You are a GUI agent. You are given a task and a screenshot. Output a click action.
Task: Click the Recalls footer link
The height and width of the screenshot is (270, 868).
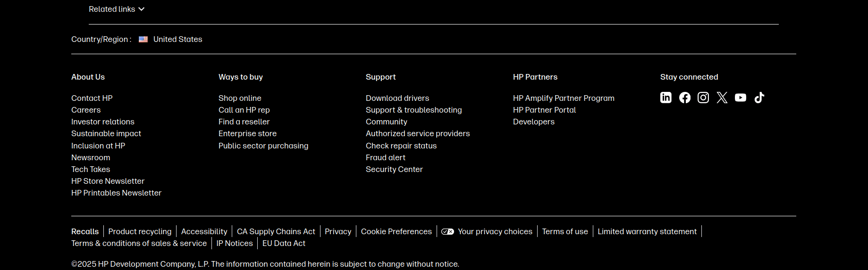click(x=85, y=231)
